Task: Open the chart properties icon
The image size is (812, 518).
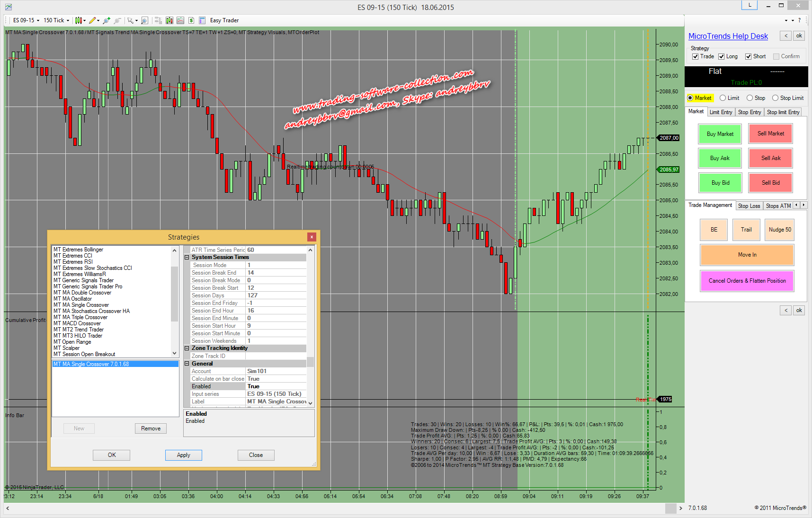Action: pos(202,20)
